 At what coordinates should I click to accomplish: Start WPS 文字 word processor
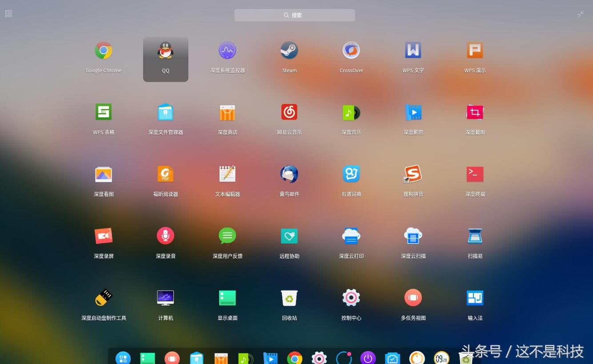pyautogui.click(x=413, y=51)
